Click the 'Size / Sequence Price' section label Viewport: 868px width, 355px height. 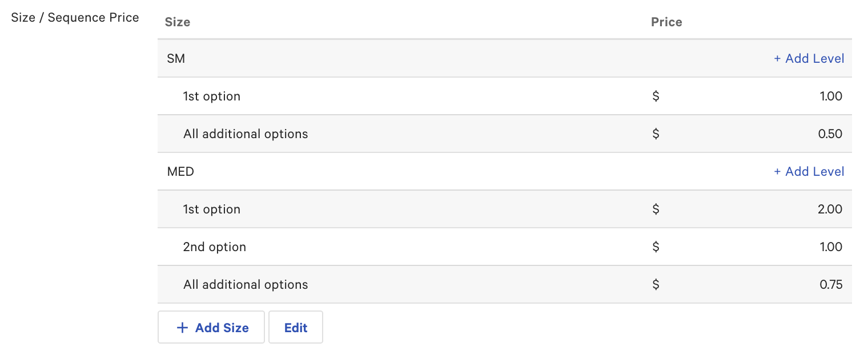coord(74,18)
